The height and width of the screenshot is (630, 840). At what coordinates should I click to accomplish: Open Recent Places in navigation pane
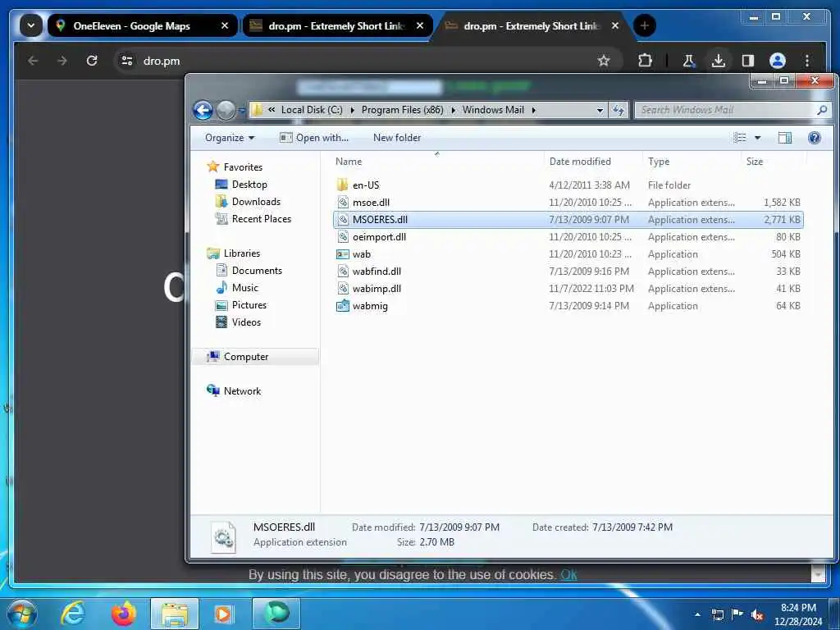pos(253,218)
